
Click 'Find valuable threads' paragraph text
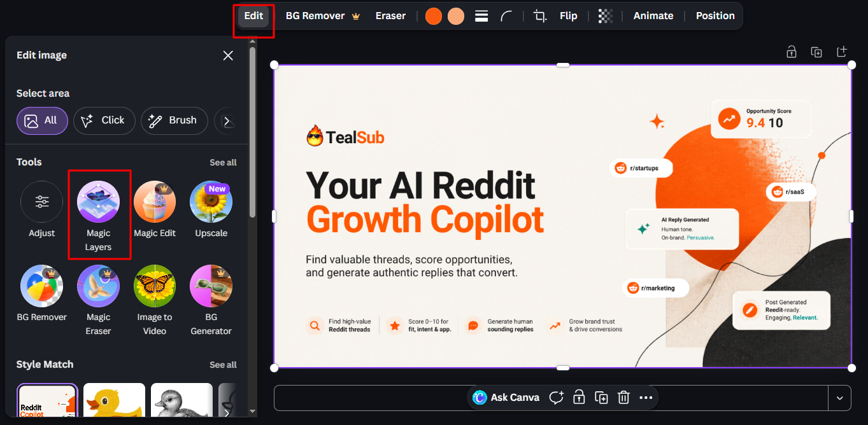(x=411, y=267)
